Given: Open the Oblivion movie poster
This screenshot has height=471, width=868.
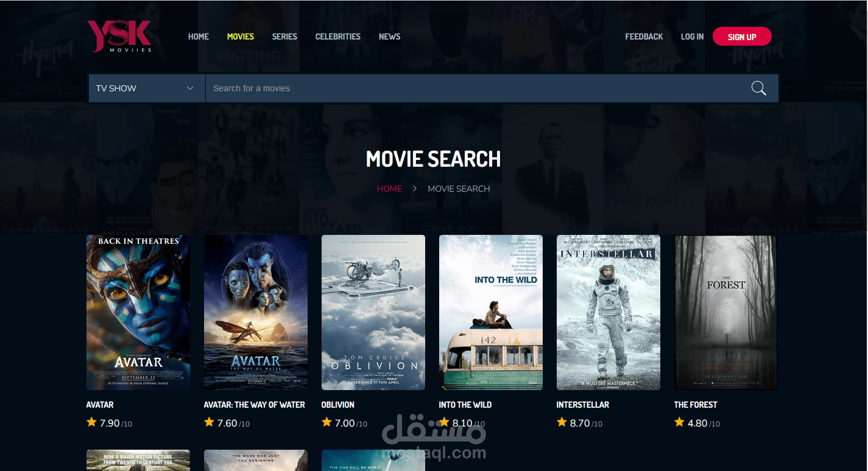Looking at the screenshot, I should 373,312.
